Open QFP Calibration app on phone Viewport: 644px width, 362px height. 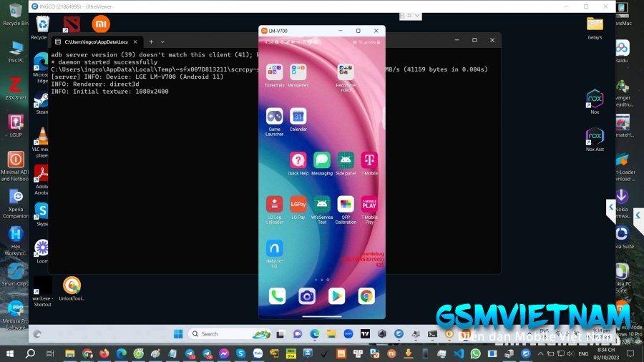tap(346, 204)
